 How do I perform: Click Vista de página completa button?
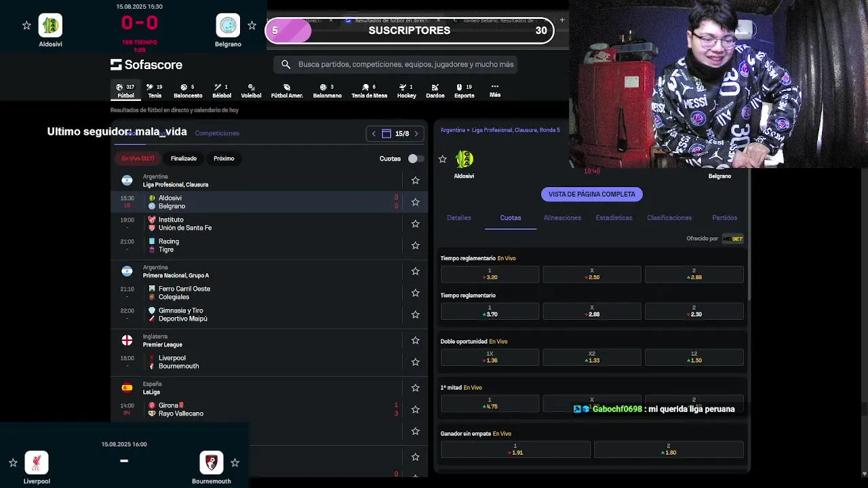pyautogui.click(x=592, y=195)
